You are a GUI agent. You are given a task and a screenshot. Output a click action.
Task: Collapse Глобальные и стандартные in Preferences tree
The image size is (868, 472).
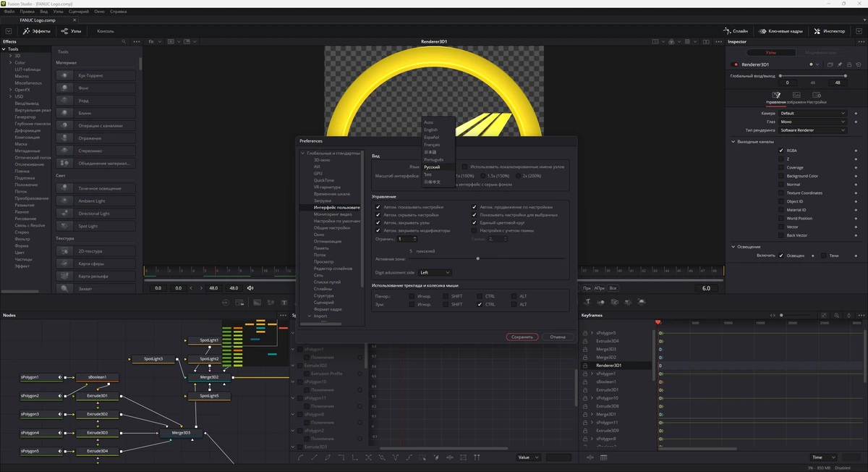pos(303,153)
